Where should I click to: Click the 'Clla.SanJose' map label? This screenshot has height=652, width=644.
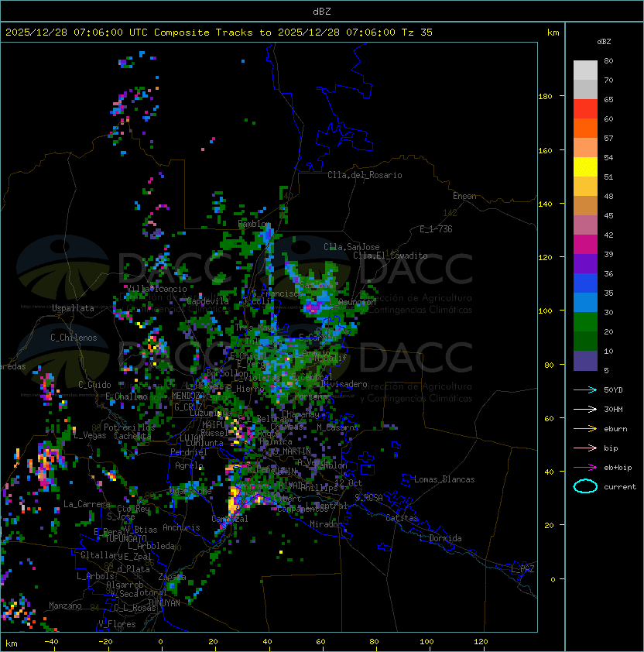pos(351,247)
